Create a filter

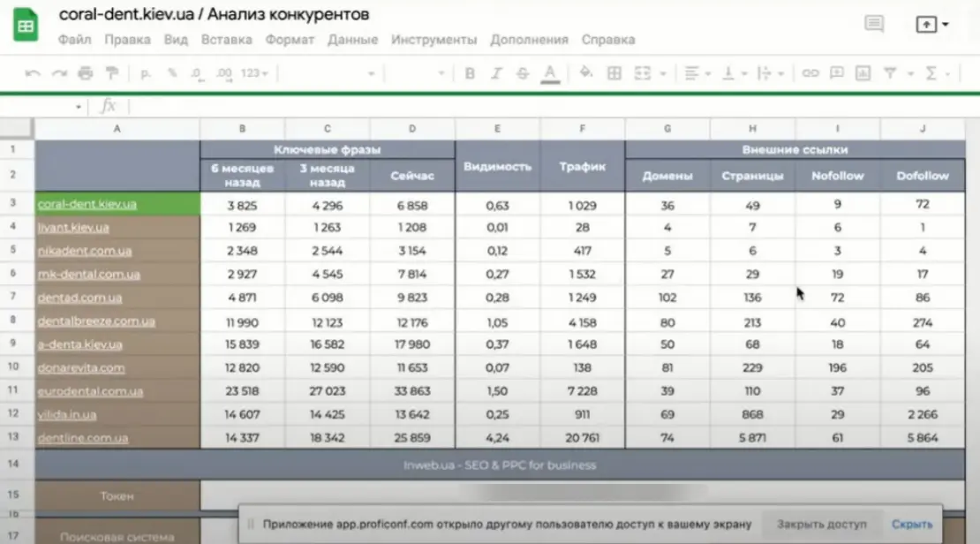click(x=890, y=73)
